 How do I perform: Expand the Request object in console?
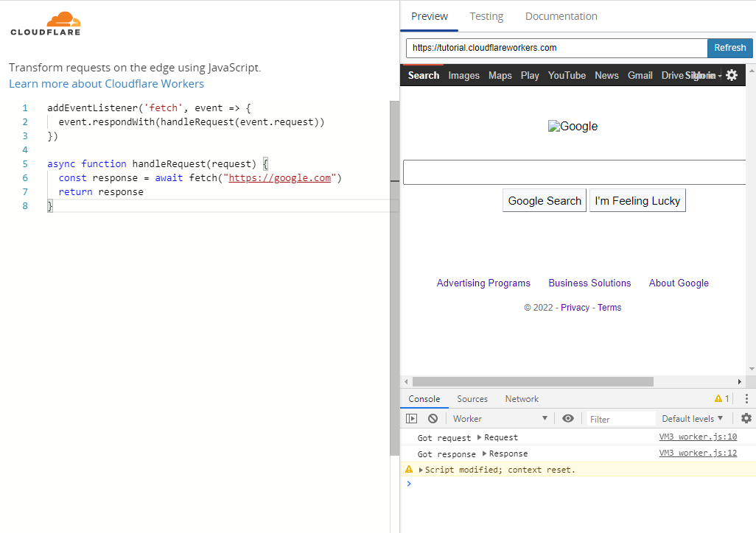pyautogui.click(x=480, y=437)
